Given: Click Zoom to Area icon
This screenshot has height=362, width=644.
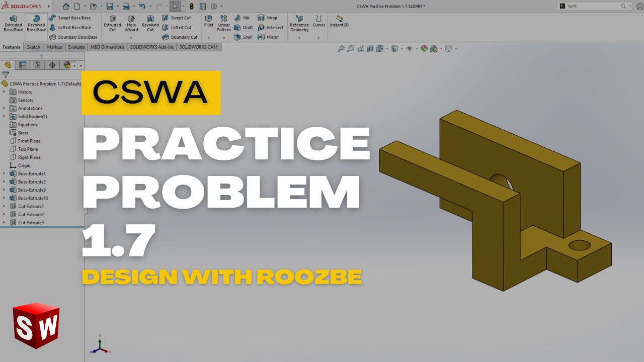Looking at the screenshot, I should click(x=351, y=49).
